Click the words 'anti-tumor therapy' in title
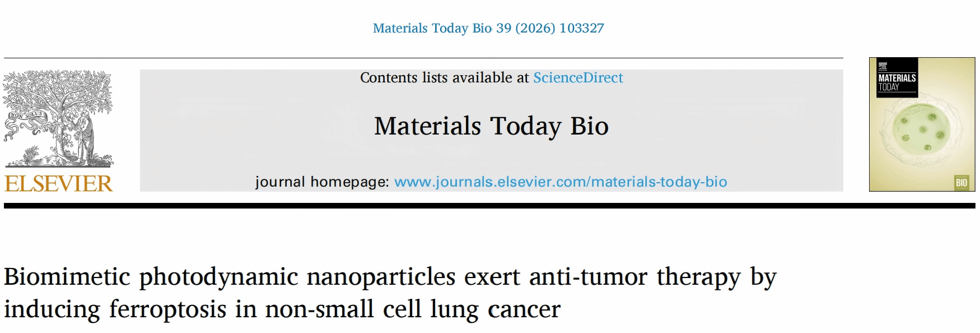This screenshot has height=333, width=980. pyautogui.click(x=635, y=276)
